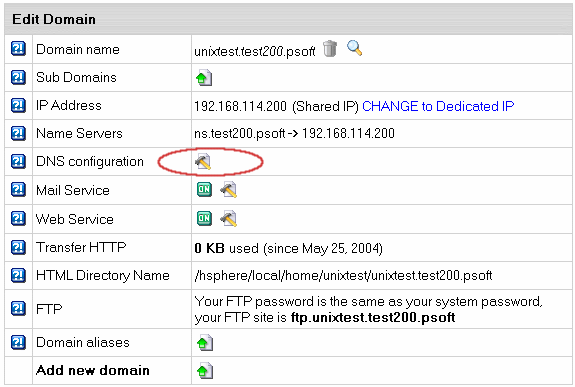Click the Add new domain green arrow icon
The height and width of the screenshot is (387, 575).
click(205, 370)
